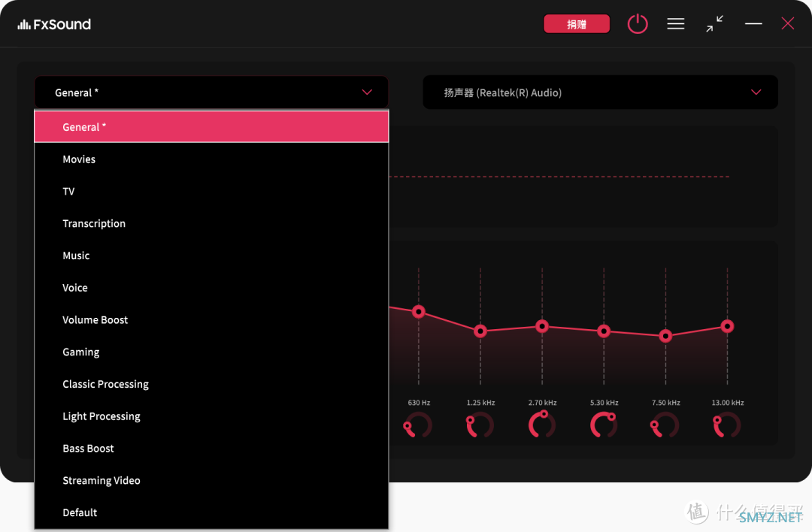Pick the Voice preset
Viewport: 812px width, 532px height.
click(211, 288)
